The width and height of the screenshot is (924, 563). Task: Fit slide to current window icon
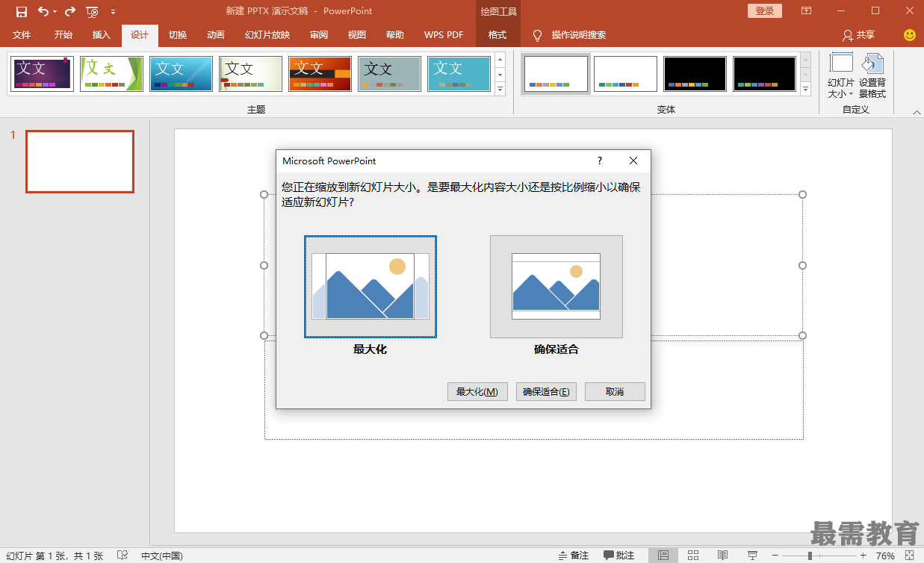(x=910, y=556)
